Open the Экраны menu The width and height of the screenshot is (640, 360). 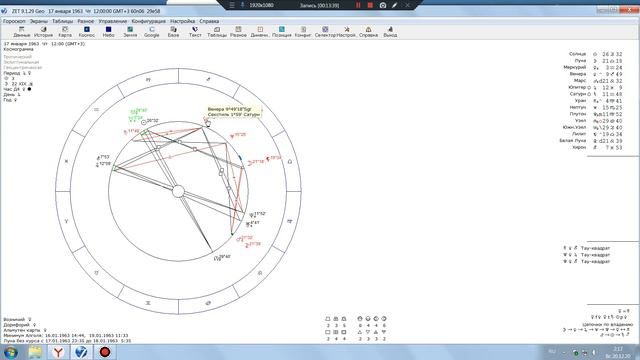(x=39, y=21)
